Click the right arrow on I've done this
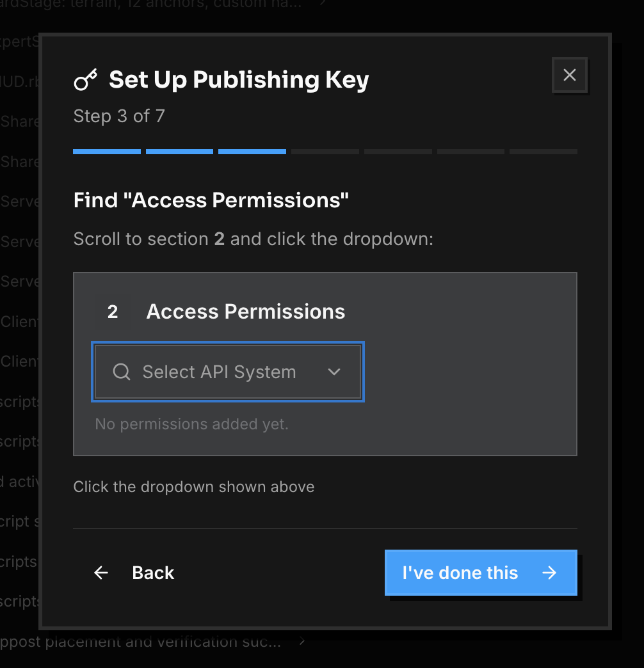644x668 pixels. pyautogui.click(x=549, y=573)
